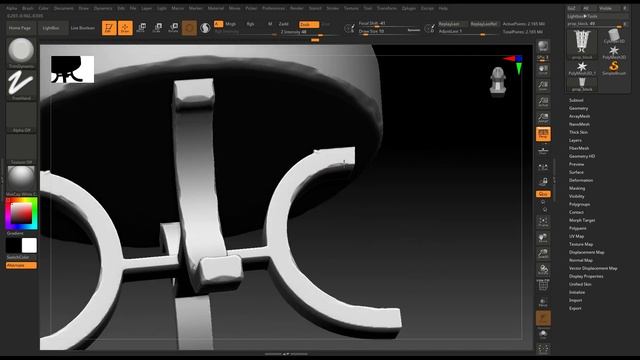
Task: Expand the Subtool subpalette
Action: point(576,100)
